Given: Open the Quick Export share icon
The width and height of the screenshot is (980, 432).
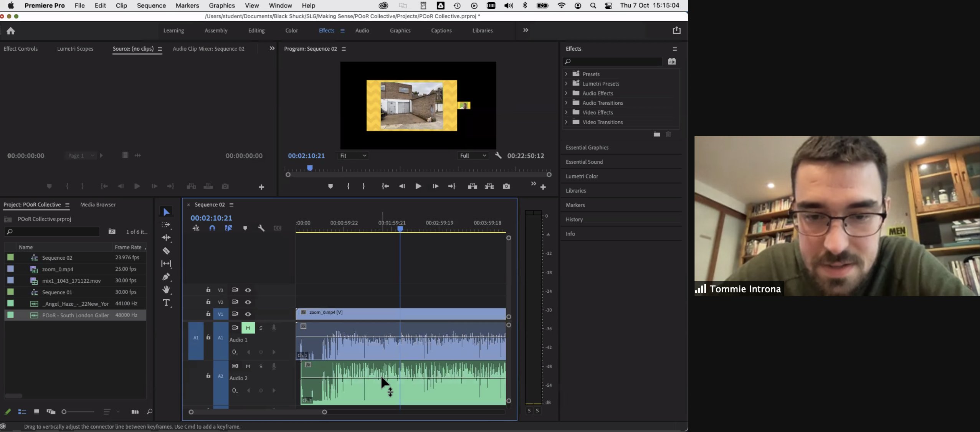Looking at the screenshot, I should [676, 30].
